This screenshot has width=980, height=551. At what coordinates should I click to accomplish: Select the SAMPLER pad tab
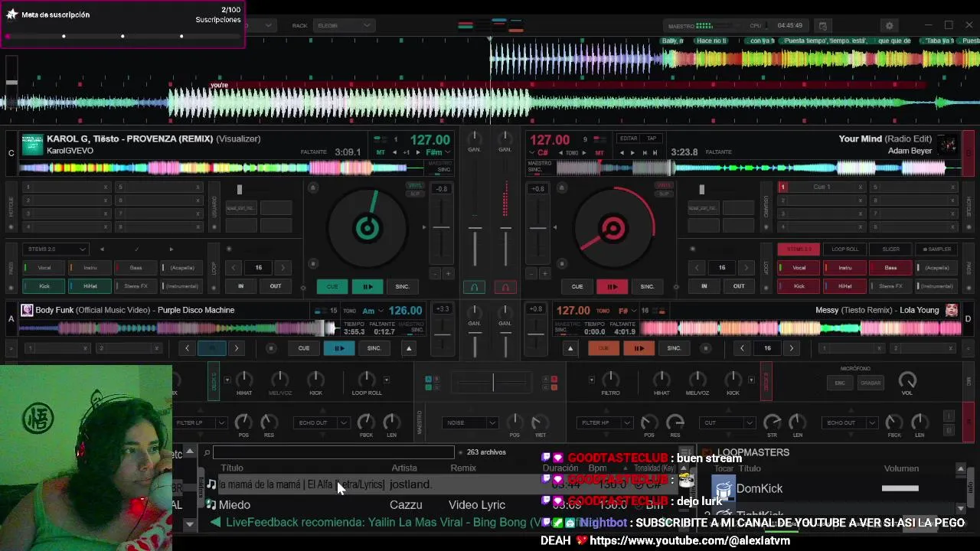point(936,249)
